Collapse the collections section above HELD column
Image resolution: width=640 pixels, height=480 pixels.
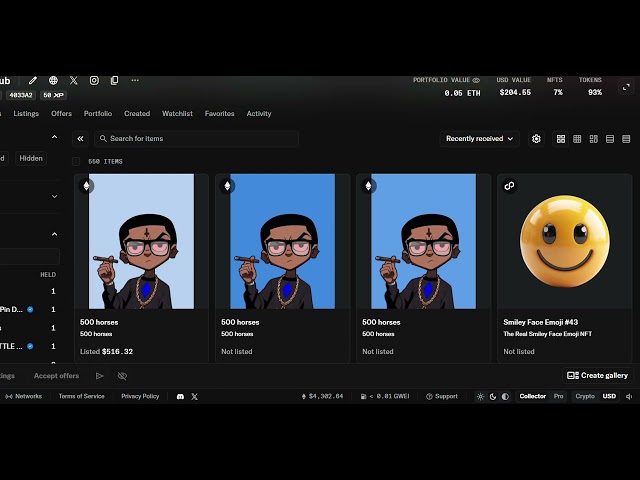pos(54,234)
